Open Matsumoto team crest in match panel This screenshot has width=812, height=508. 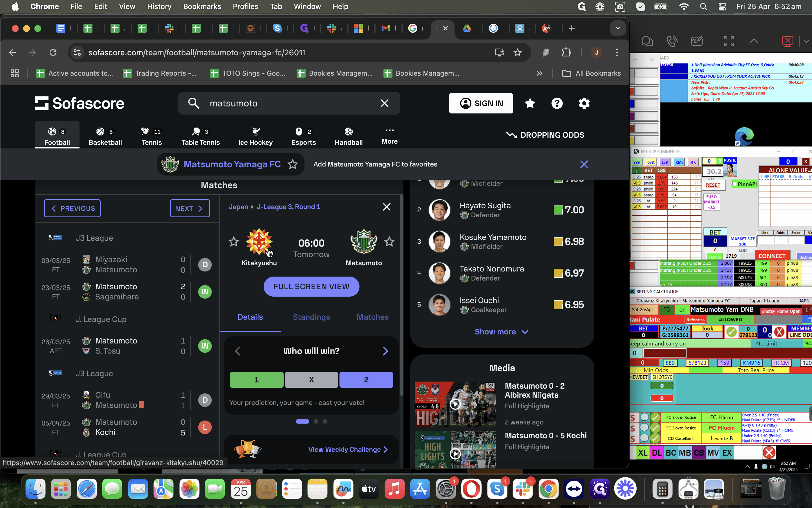coord(364,242)
